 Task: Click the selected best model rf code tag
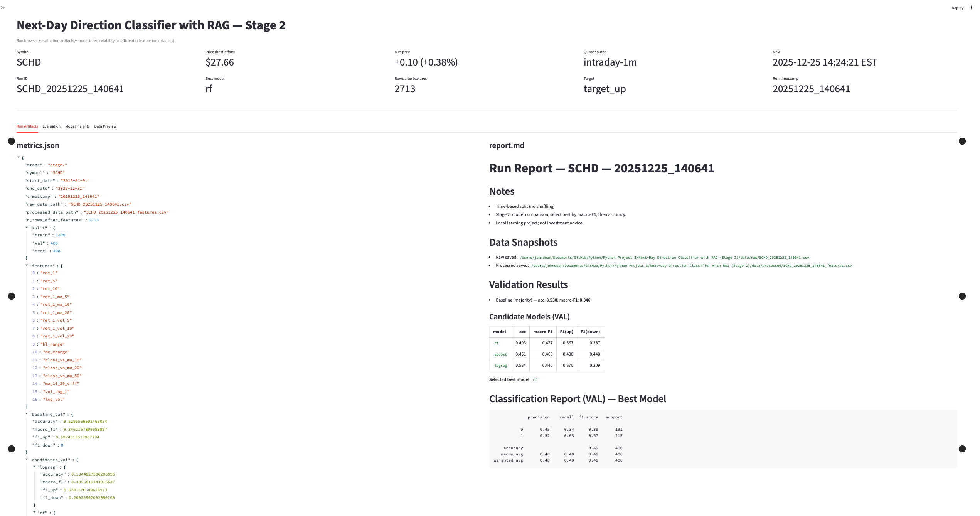pyautogui.click(x=535, y=380)
